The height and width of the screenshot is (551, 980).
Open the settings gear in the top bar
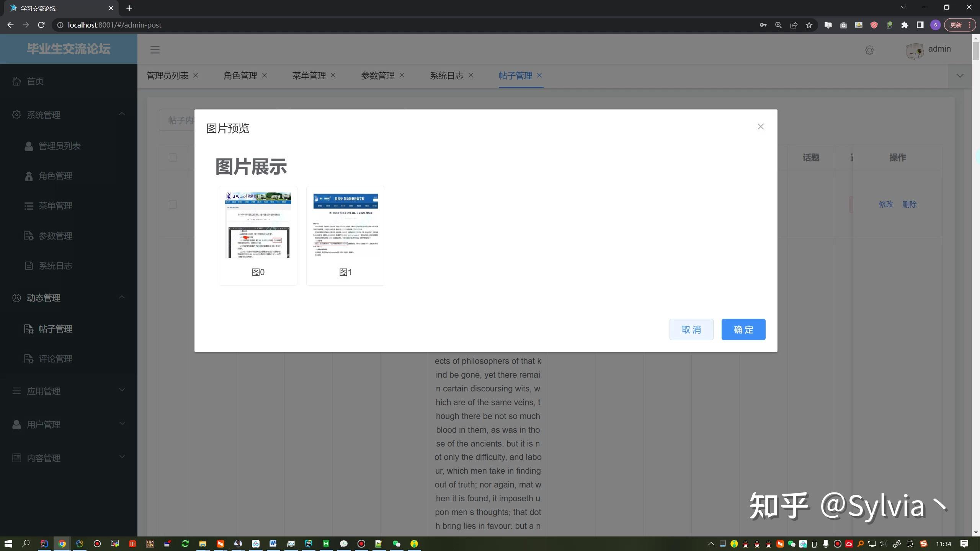869,50
